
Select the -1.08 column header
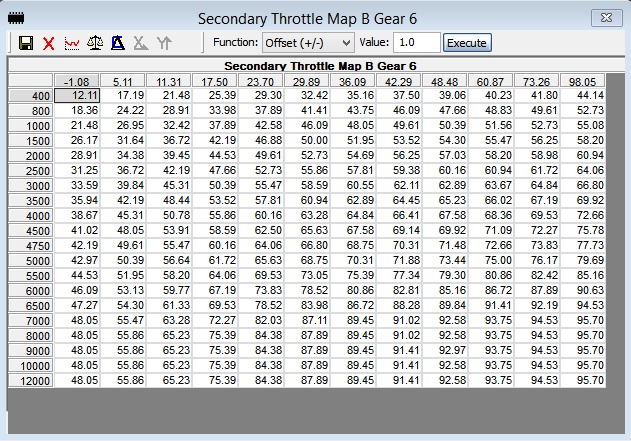77,81
